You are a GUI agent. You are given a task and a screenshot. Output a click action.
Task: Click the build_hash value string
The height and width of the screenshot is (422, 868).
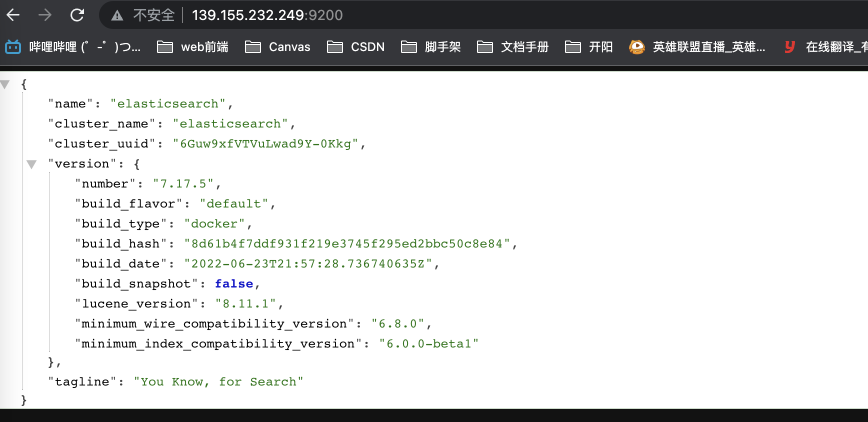tap(347, 244)
